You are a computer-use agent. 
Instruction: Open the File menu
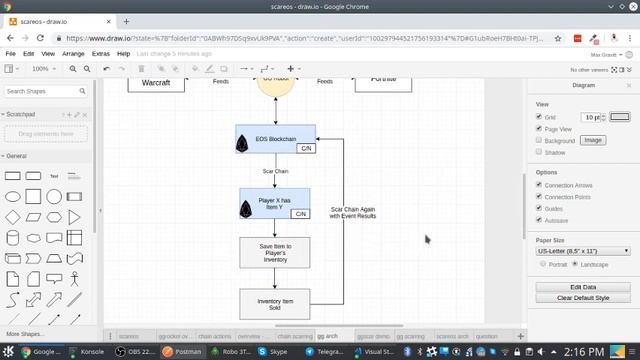(11, 53)
